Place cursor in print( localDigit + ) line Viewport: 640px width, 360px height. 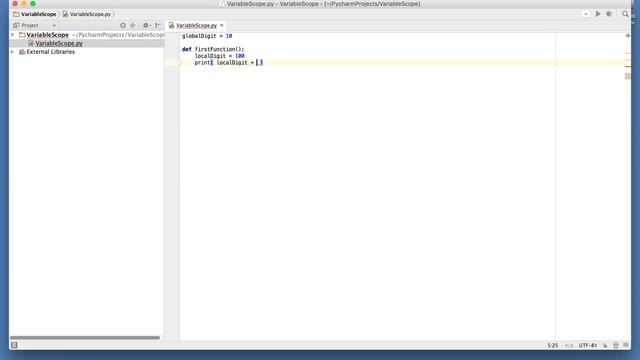(x=229, y=62)
